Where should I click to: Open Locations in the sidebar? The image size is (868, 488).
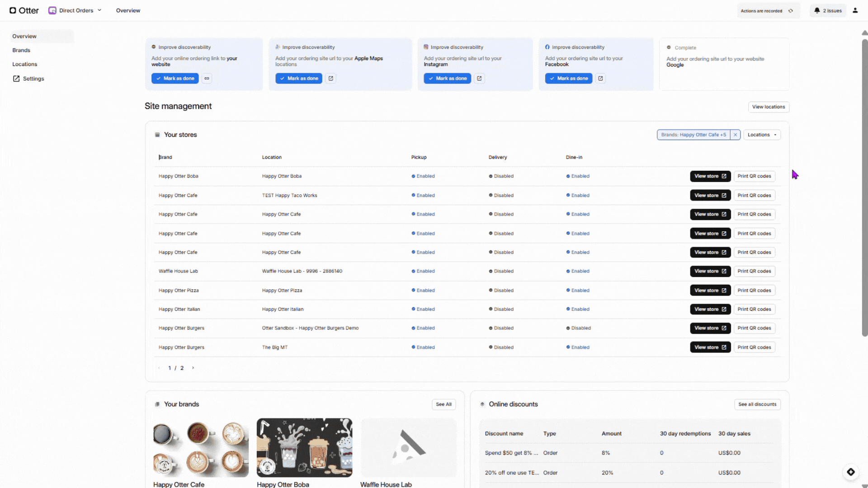coord(25,64)
